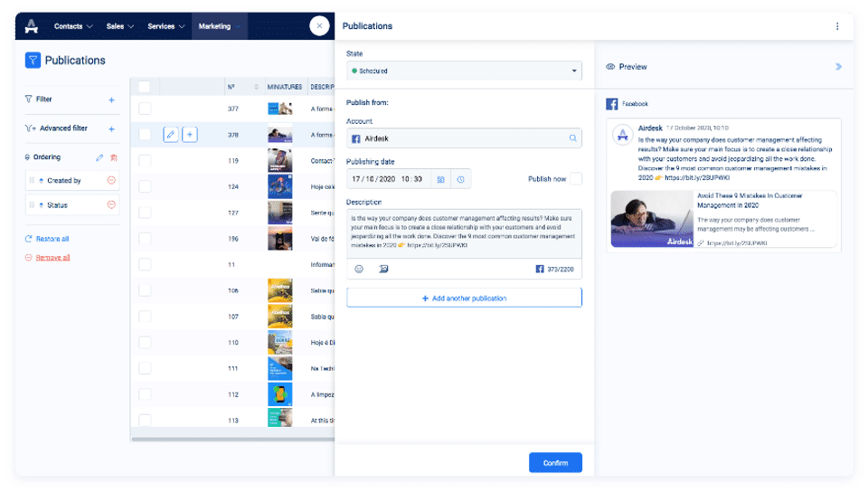Click the Airdesk avatar in preview post
Image resolution: width=868 pixels, height=493 pixels.
pyautogui.click(x=623, y=134)
